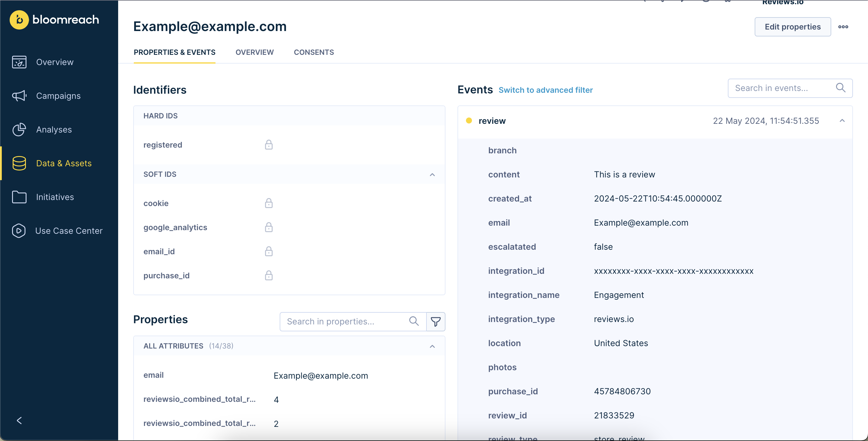Open the Overview sidebar icon
868x441 pixels.
19,62
